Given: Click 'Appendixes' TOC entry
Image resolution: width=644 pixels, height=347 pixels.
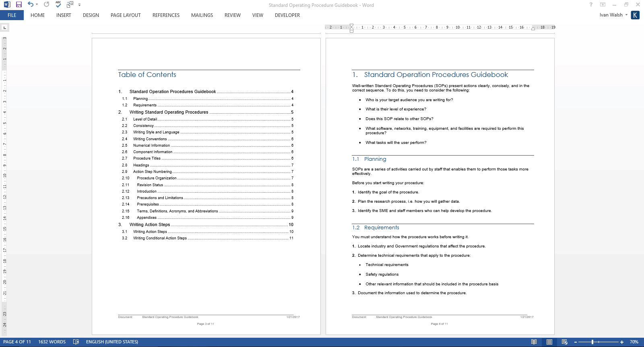Looking at the screenshot, I should (x=147, y=218).
